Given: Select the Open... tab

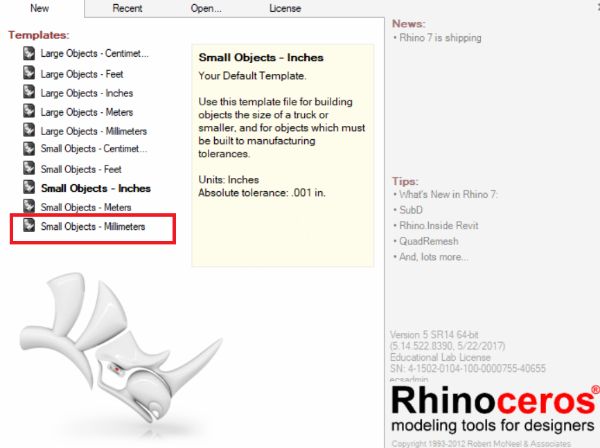Looking at the screenshot, I should (x=206, y=8).
